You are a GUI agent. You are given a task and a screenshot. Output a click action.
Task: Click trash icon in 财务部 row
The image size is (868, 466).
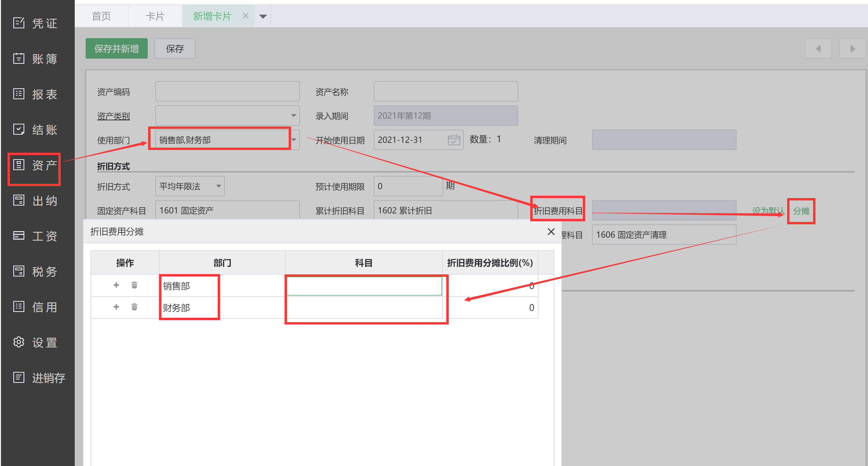[134, 307]
